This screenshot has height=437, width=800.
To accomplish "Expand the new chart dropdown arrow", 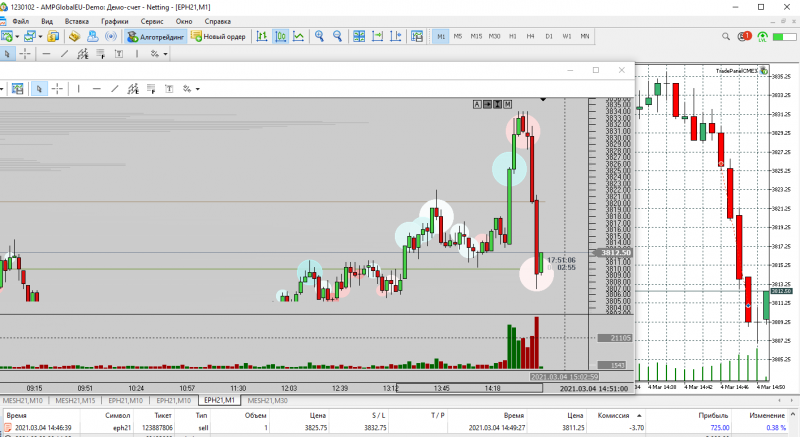I will [17, 37].
